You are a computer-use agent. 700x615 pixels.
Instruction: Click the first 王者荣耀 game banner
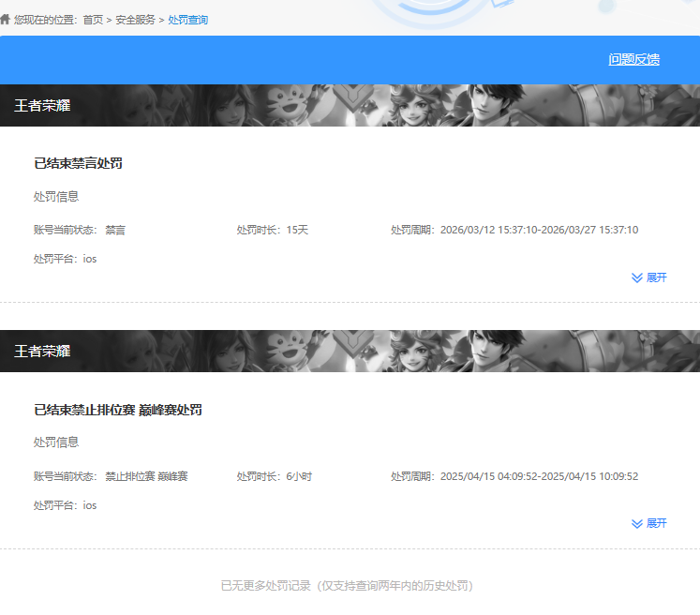click(x=350, y=105)
